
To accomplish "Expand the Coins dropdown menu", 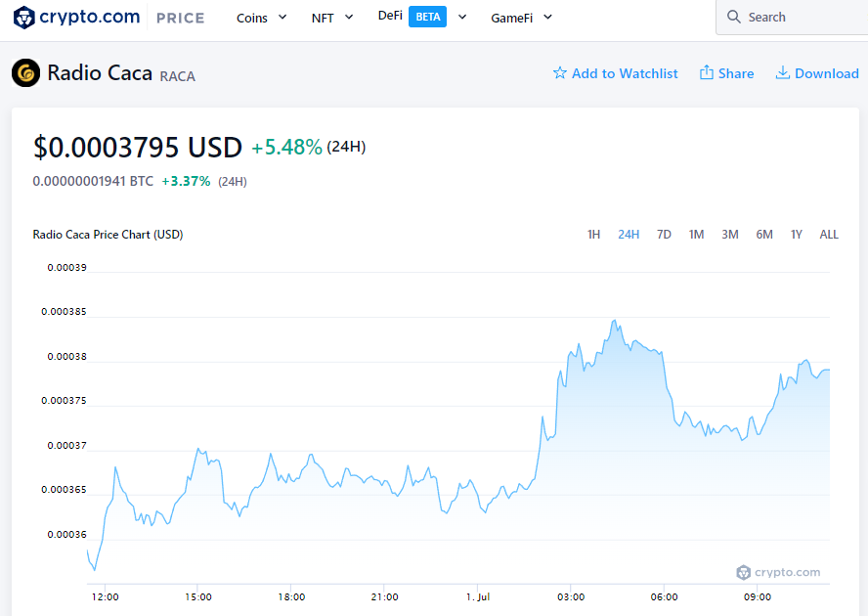I will (x=261, y=18).
